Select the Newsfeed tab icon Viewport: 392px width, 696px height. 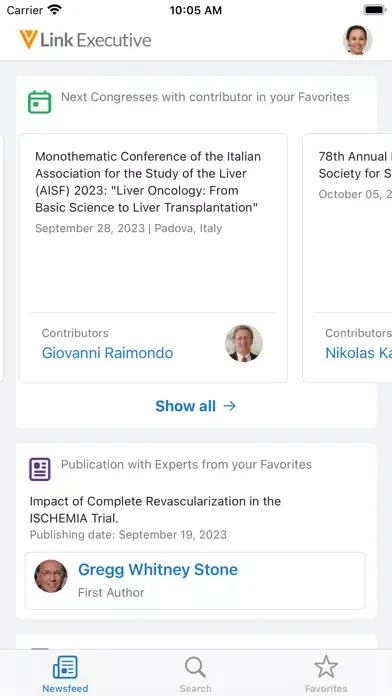pos(65,667)
